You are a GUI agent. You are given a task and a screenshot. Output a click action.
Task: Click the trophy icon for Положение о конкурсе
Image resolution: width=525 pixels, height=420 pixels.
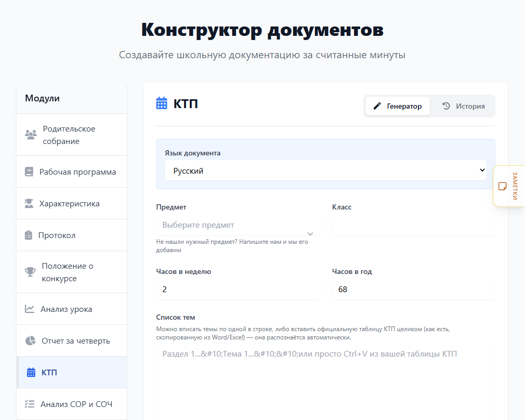coord(30,272)
